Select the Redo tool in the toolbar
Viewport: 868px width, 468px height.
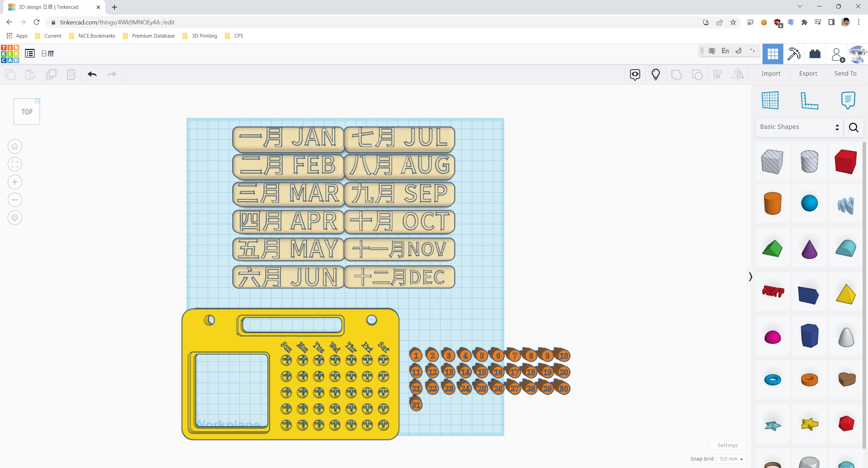112,74
